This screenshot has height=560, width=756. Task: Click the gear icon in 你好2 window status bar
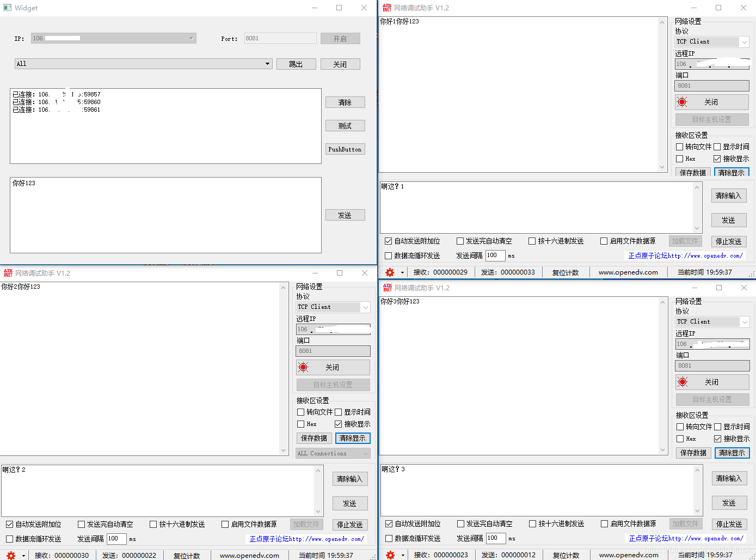pos(11,556)
